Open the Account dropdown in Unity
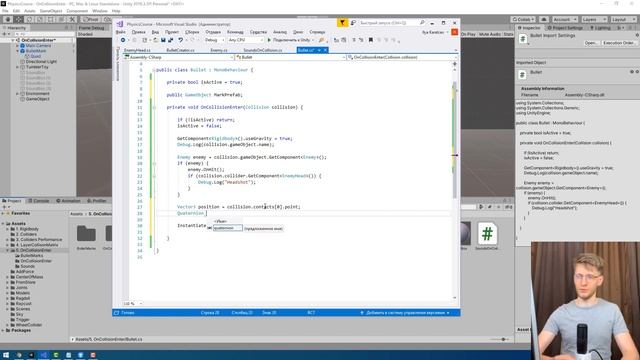The height and width of the screenshot is (360, 640). coord(564,19)
